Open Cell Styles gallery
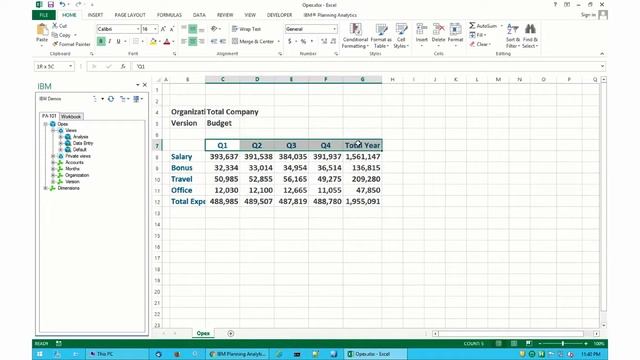 401,36
